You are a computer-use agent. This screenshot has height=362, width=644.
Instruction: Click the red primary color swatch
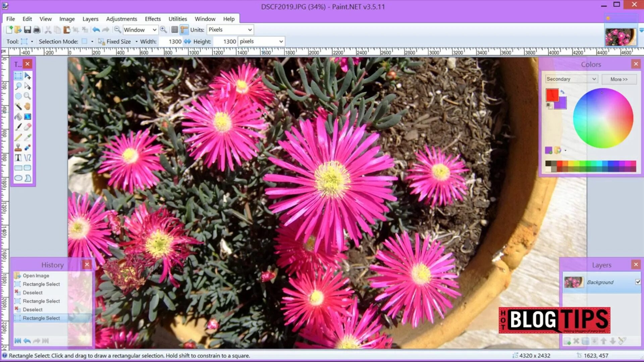point(552,95)
